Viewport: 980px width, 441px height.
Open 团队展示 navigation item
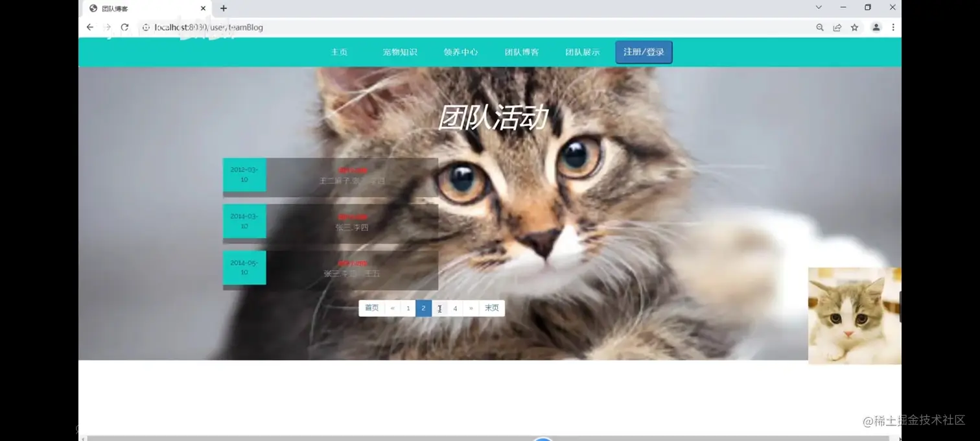coord(583,52)
